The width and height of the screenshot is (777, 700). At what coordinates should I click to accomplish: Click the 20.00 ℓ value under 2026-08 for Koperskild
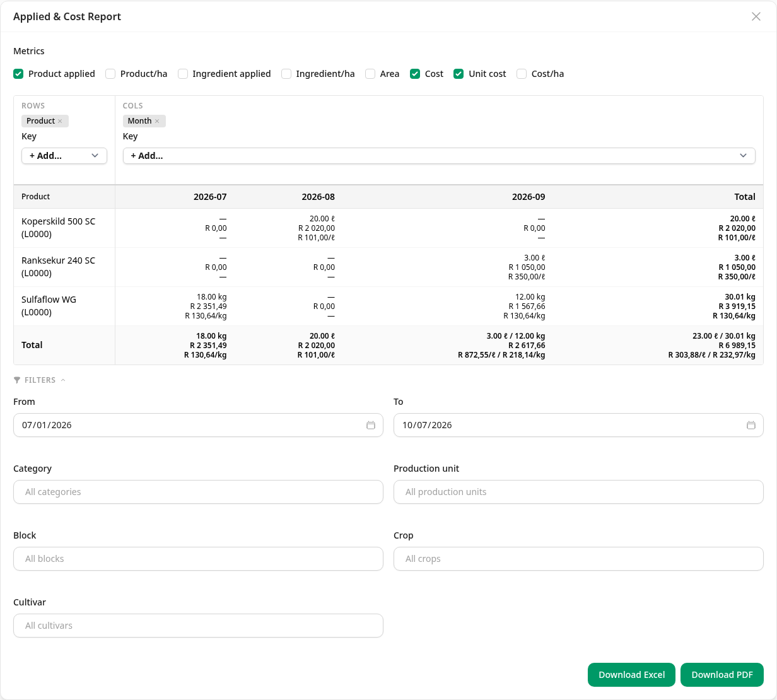(x=322, y=219)
